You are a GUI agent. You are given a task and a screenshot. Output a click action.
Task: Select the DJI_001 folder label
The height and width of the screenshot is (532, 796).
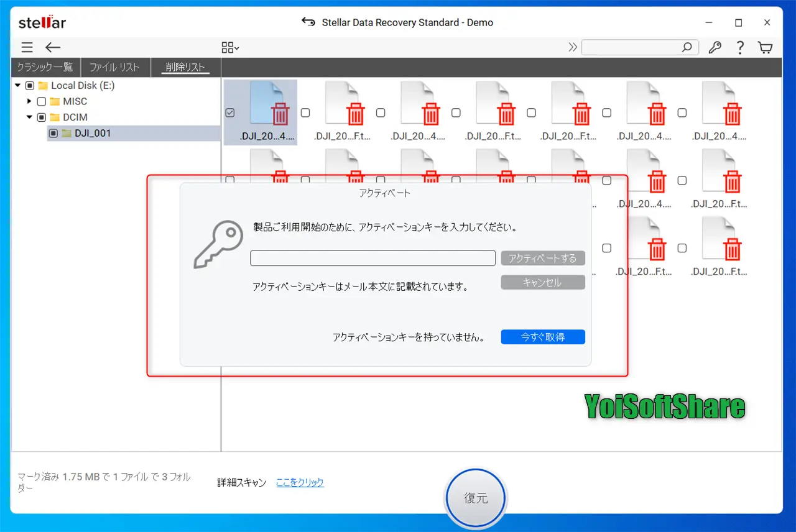pyautogui.click(x=93, y=133)
